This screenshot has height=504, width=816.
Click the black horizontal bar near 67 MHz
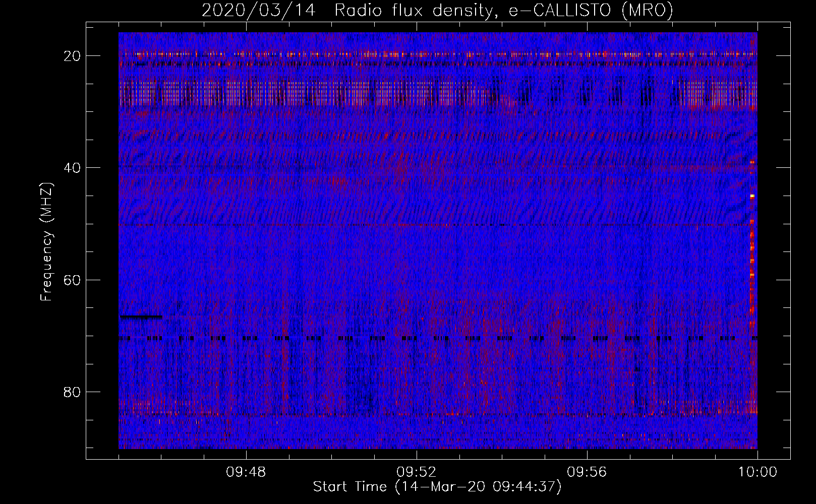(141, 317)
